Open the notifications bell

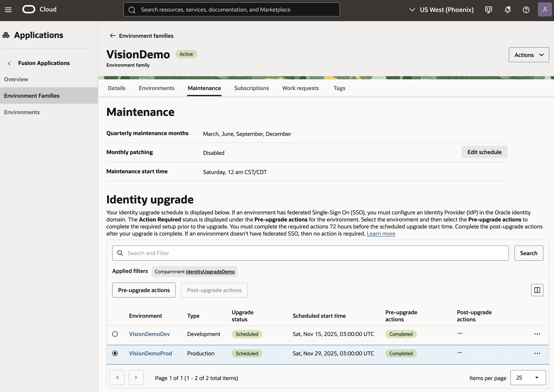tap(508, 10)
